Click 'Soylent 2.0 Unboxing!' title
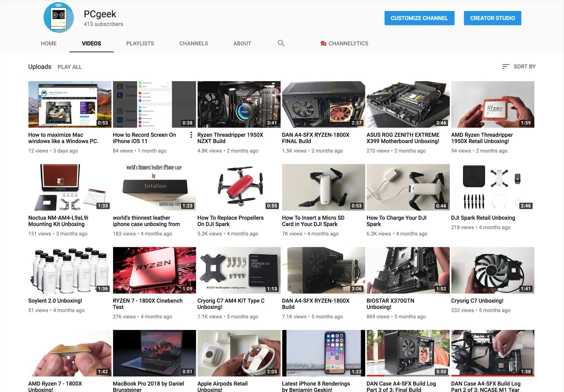Viewport: 564px width, 392px height. (x=55, y=301)
